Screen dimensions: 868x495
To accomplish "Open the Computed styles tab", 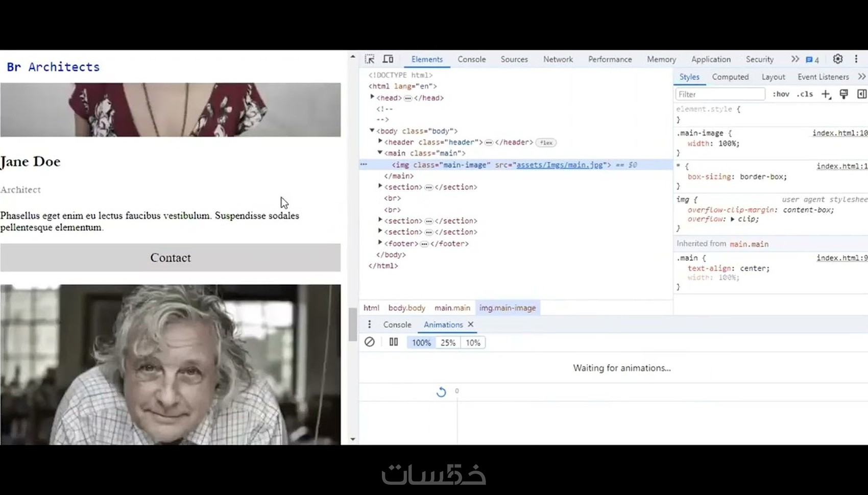I will tap(730, 77).
